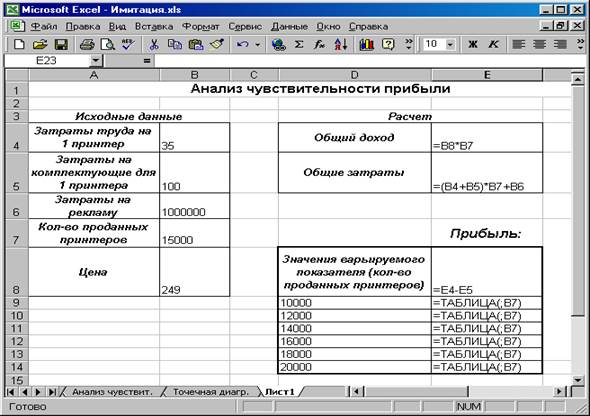Go to last sheet tab navigation arrow
The image size is (590, 416).
tap(52, 392)
